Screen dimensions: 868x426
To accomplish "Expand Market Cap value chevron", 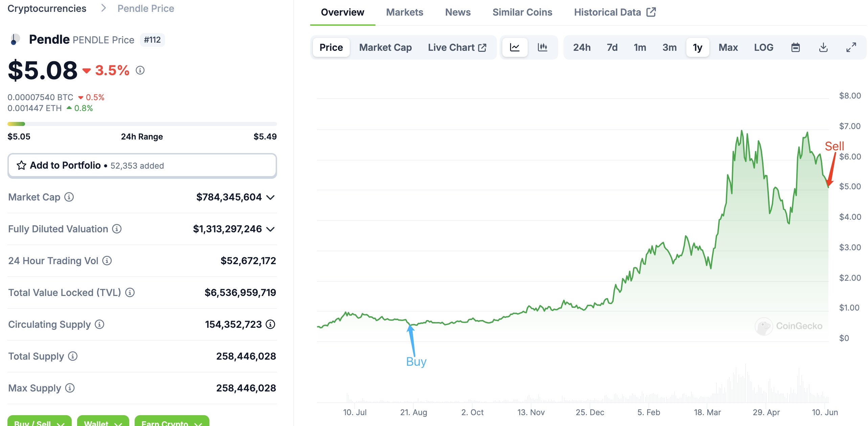I will 270,197.
